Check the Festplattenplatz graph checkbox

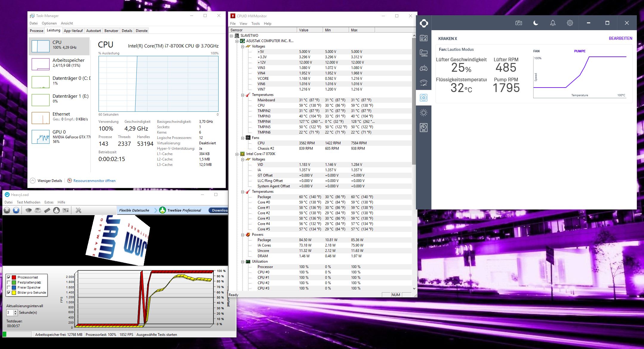[x=9, y=282]
